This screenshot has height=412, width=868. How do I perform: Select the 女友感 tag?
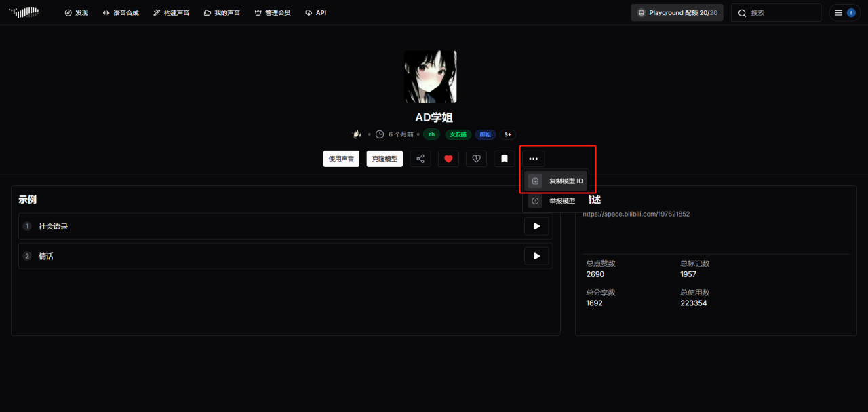click(458, 134)
